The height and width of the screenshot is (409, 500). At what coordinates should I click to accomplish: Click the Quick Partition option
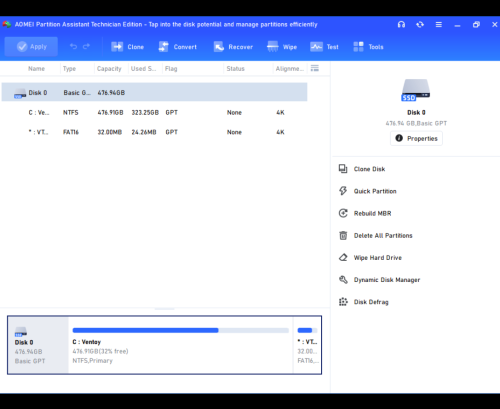click(375, 191)
